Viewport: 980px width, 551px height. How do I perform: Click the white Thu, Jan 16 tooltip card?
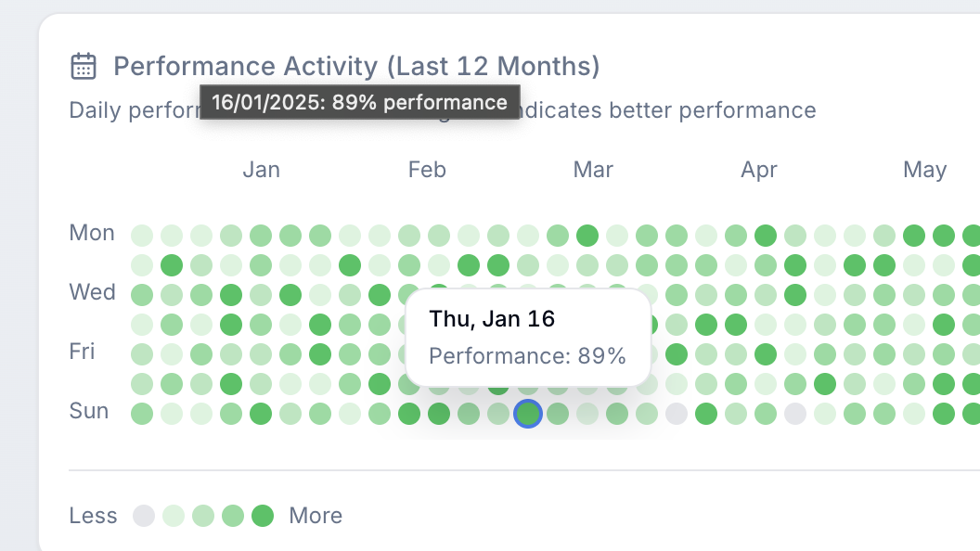(x=527, y=338)
